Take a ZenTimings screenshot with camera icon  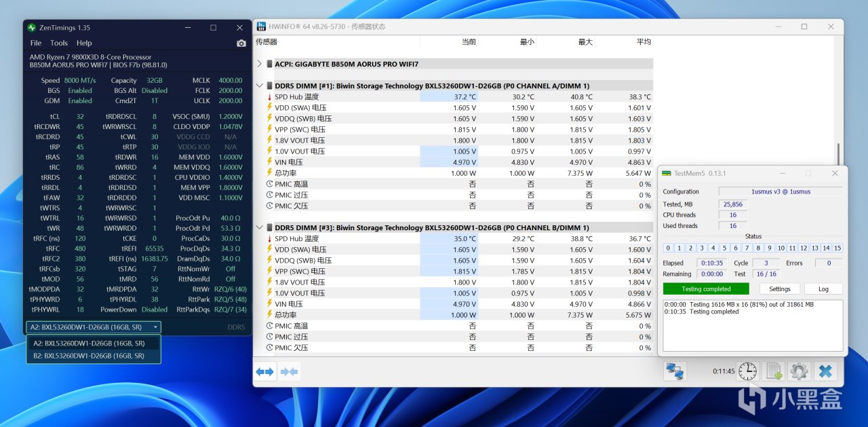[241, 43]
